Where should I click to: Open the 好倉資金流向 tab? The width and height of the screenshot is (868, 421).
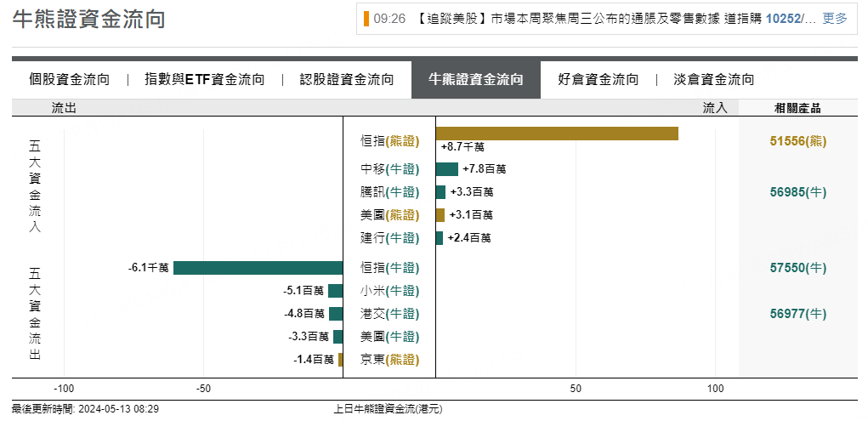pos(599,80)
